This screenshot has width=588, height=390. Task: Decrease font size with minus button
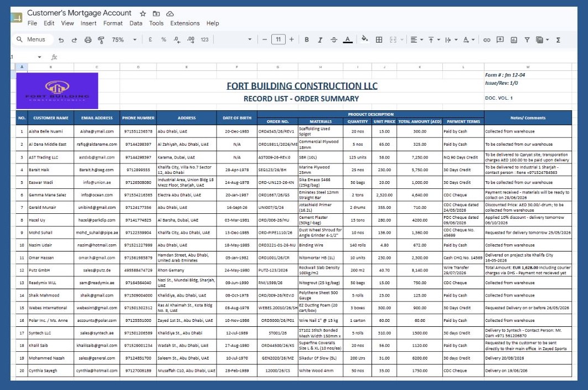(264, 39)
